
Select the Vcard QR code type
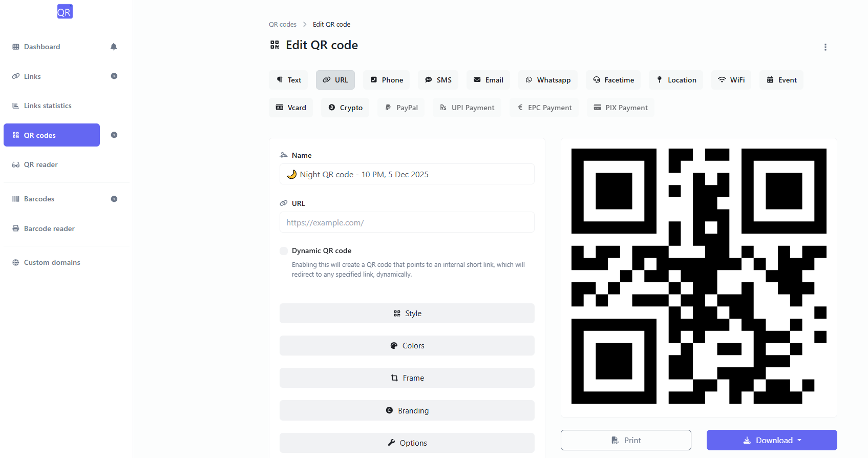click(290, 108)
